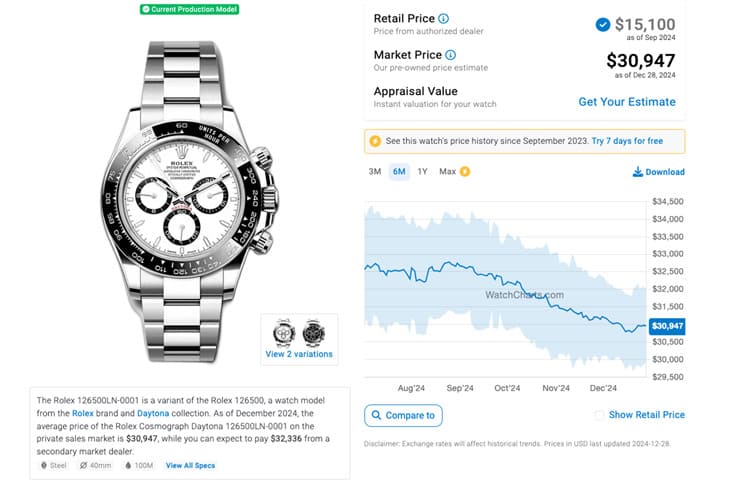Select the 3M chart range
The height and width of the screenshot is (482, 730).
[375, 172]
